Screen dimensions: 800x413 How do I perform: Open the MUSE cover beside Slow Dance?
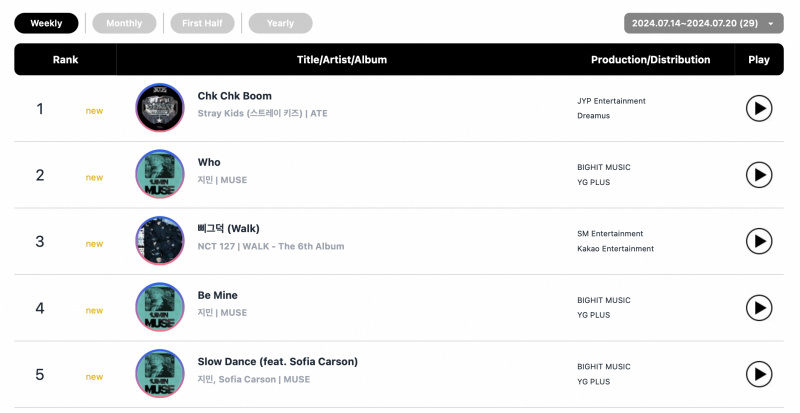click(160, 374)
